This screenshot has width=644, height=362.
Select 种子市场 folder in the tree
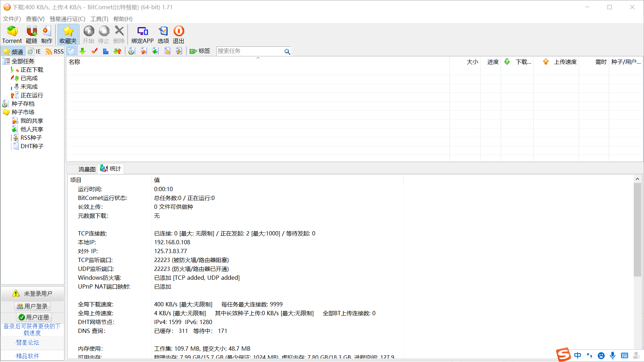click(23, 112)
